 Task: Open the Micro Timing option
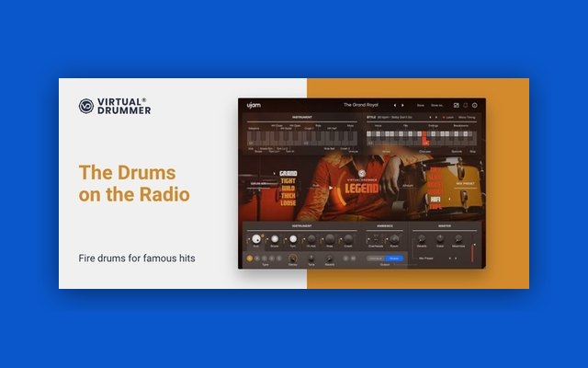coord(467,118)
